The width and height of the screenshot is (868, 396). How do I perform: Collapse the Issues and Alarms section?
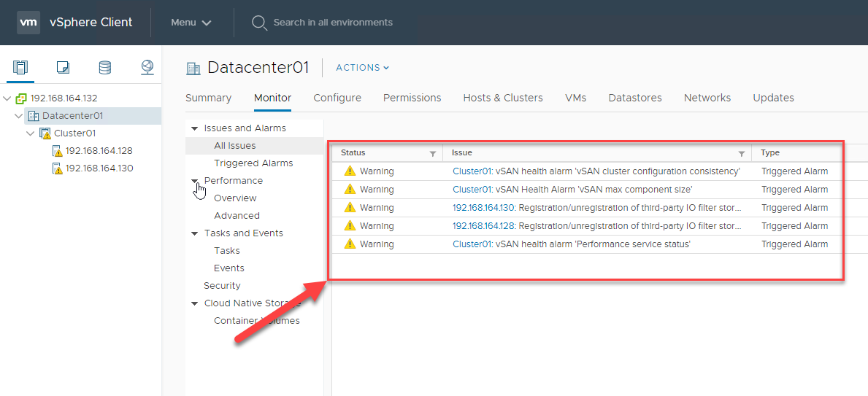pos(194,128)
